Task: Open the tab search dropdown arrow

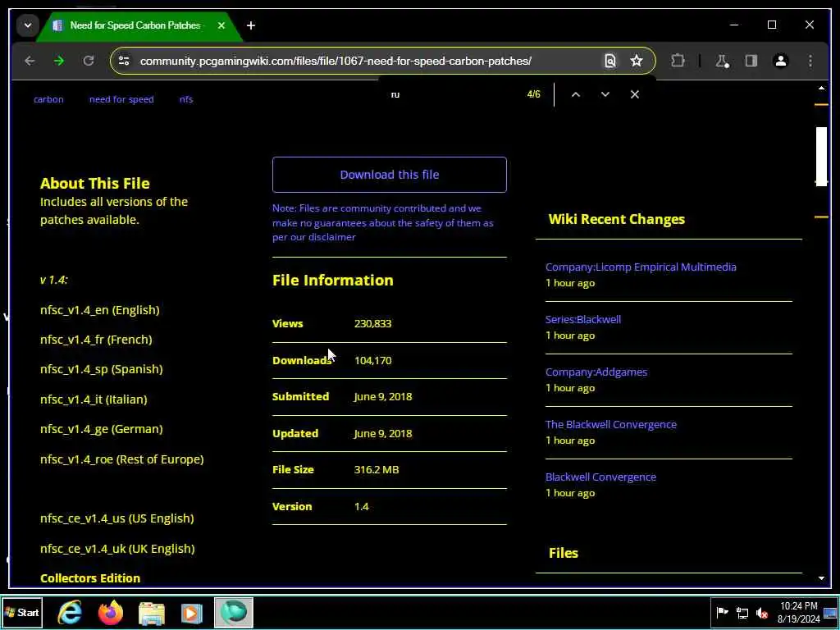Action: point(27,25)
